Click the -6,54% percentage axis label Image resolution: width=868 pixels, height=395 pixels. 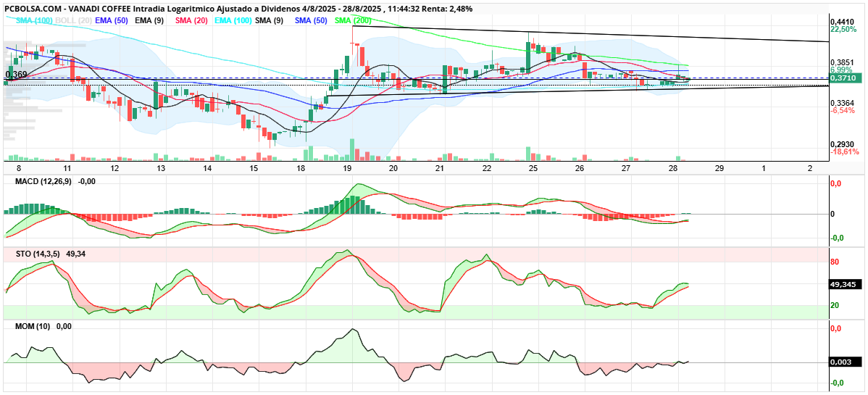coord(842,110)
